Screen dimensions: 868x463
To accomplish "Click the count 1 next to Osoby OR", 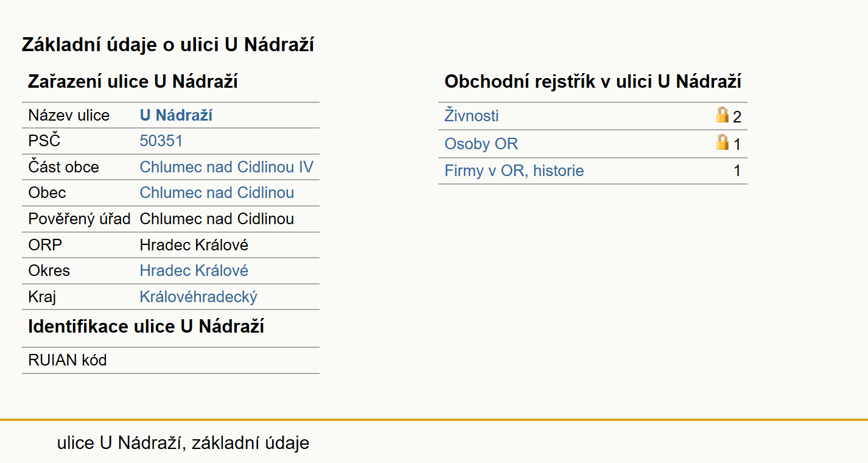I will [737, 144].
